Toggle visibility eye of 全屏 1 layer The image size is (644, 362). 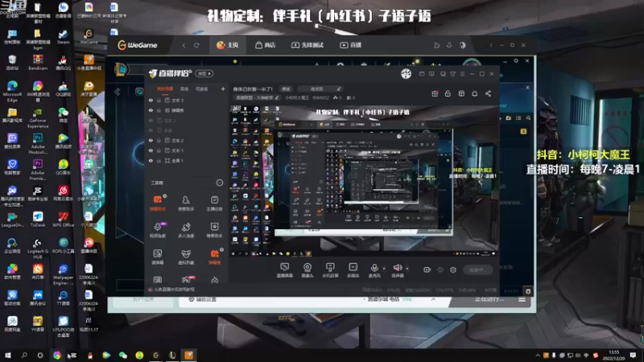(151, 160)
